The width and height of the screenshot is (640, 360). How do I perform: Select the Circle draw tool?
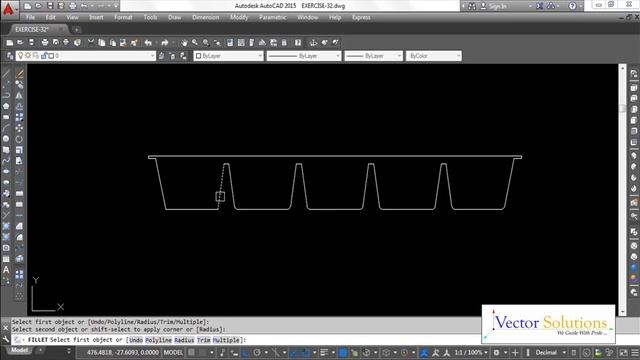pyautogui.click(x=6, y=139)
